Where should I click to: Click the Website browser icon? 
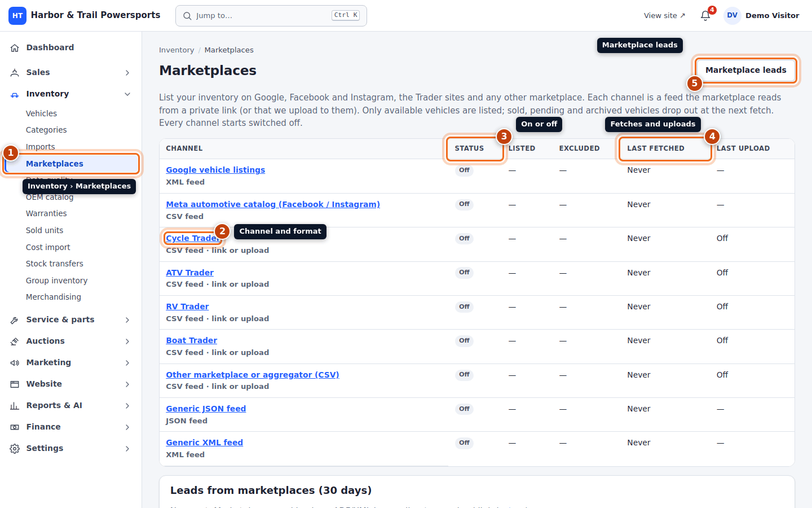[15, 384]
